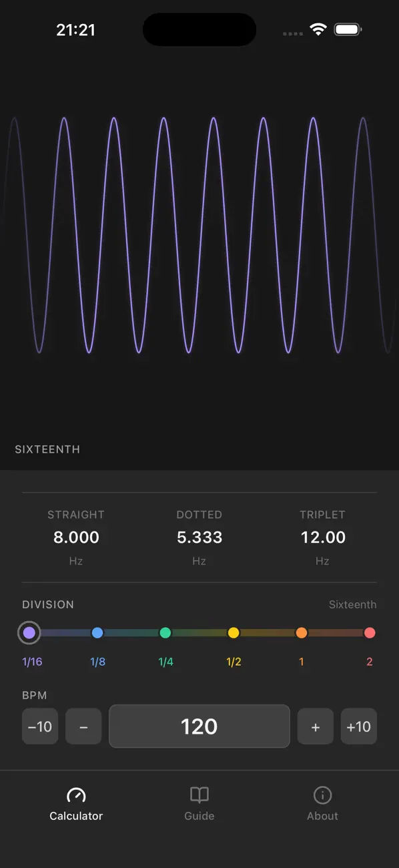The width and height of the screenshot is (399, 868).
Task: Select the red 2 division marker
Action: 370,632
